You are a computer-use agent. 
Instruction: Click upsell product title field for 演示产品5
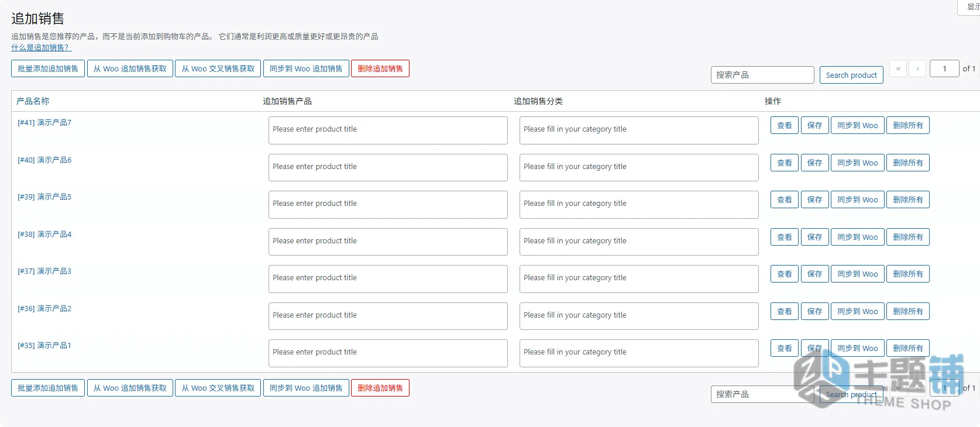point(388,205)
